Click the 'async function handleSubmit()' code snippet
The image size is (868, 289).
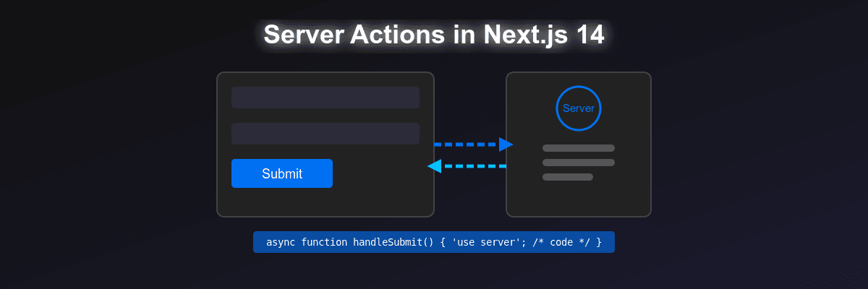click(x=434, y=242)
